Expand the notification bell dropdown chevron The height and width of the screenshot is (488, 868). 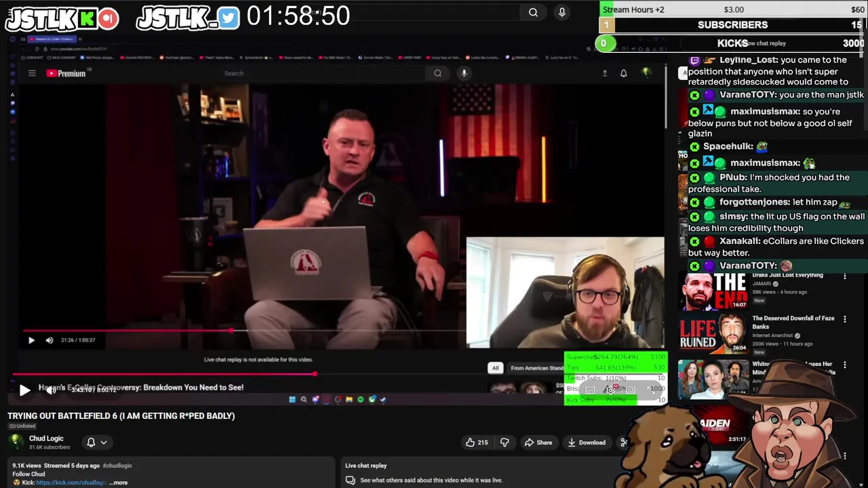click(104, 442)
